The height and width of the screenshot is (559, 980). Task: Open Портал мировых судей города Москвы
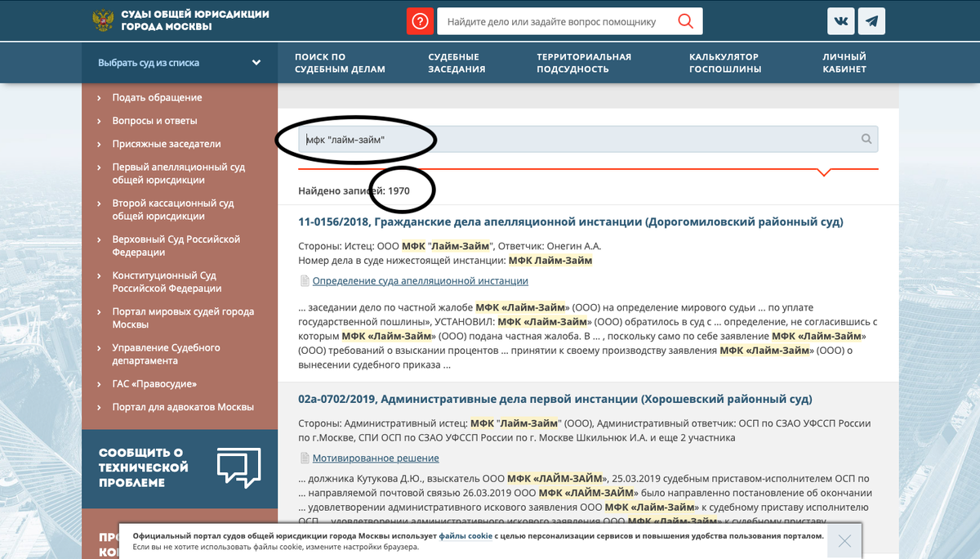pos(183,318)
